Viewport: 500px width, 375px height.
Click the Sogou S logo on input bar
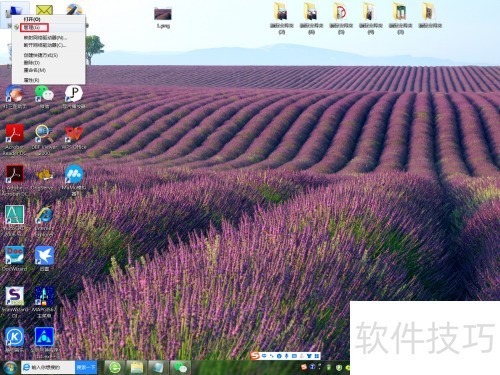click(x=255, y=356)
